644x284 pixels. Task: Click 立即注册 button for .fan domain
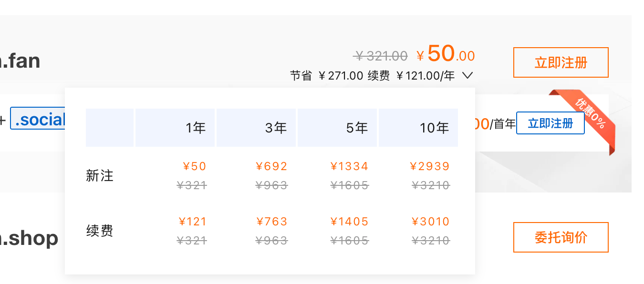(561, 62)
